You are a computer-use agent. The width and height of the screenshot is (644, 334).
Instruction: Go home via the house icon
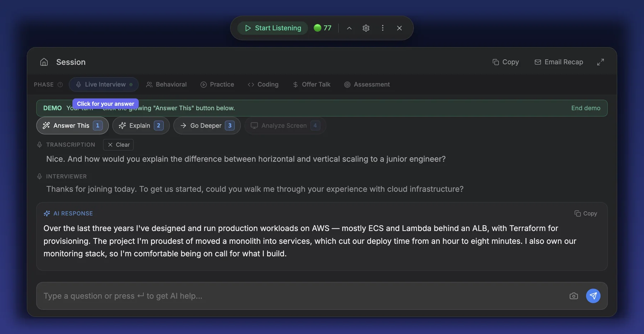pyautogui.click(x=44, y=62)
